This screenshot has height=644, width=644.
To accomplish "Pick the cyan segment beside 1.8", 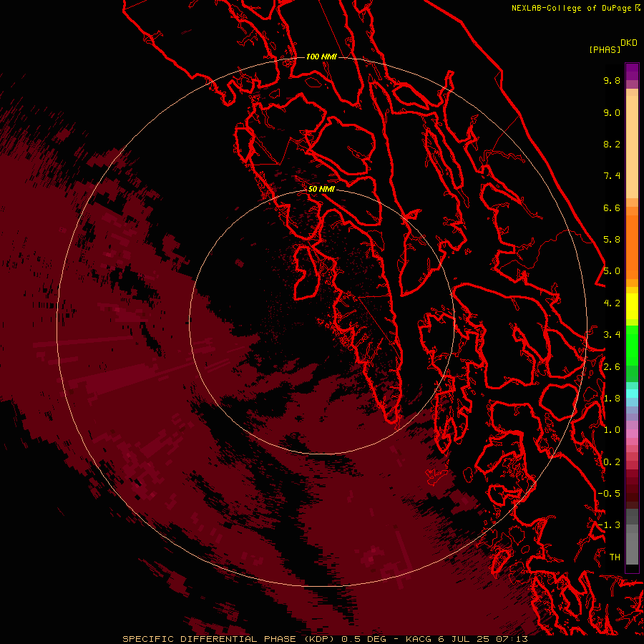I will [x=632, y=394].
